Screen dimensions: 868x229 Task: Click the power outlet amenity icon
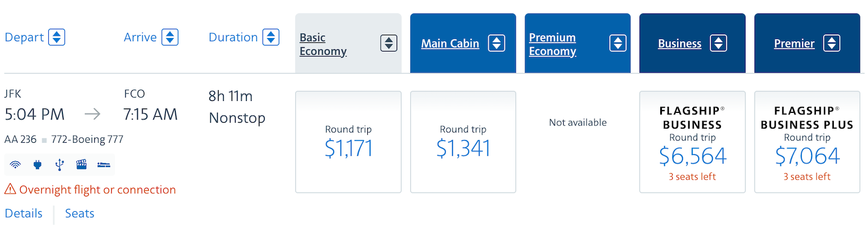point(37,164)
